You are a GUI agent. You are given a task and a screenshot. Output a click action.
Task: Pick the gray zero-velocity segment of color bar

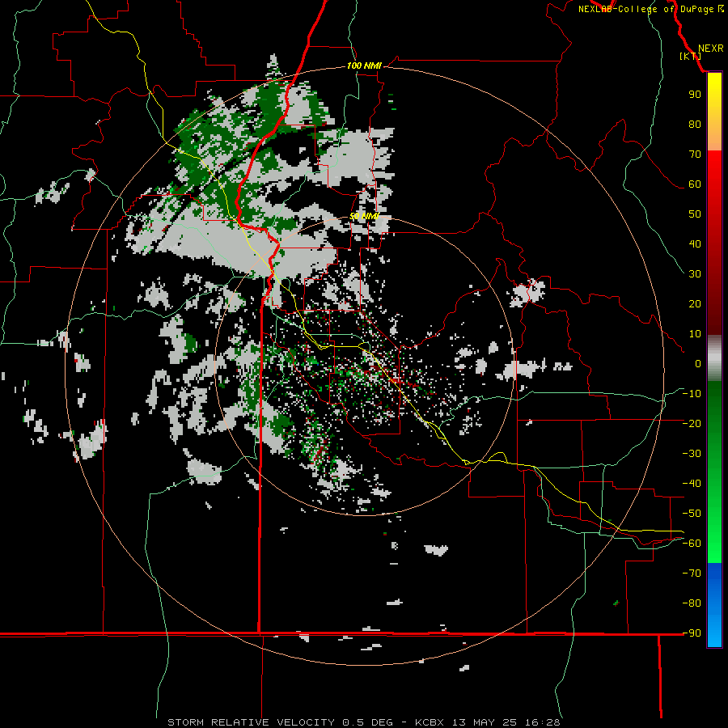pyautogui.click(x=714, y=358)
